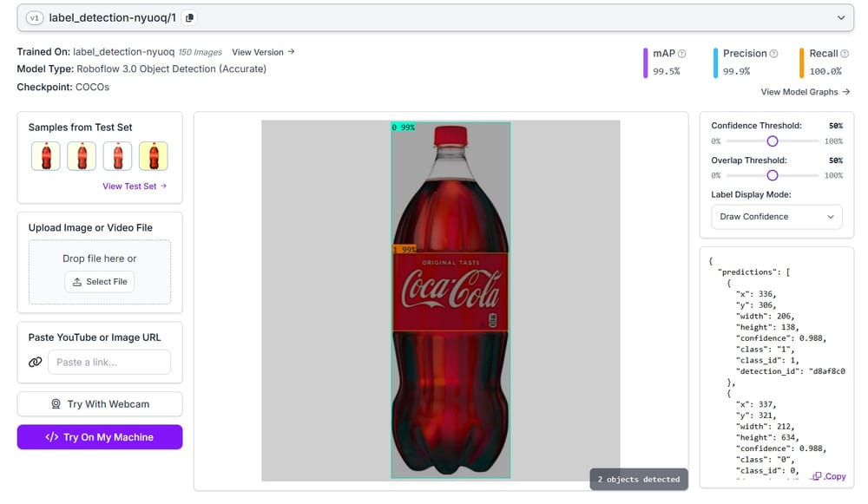
Task: Select the first sample test set thumbnail
Action: [45, 156]
